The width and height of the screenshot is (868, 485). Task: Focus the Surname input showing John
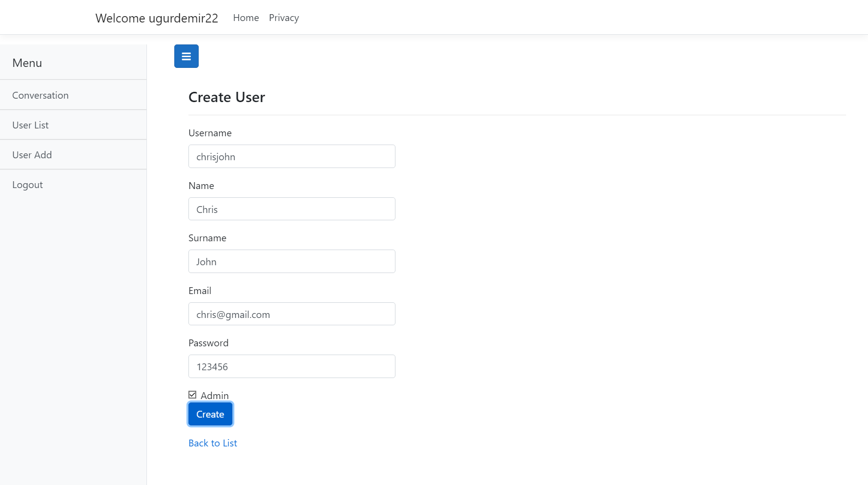pos(291,261)
